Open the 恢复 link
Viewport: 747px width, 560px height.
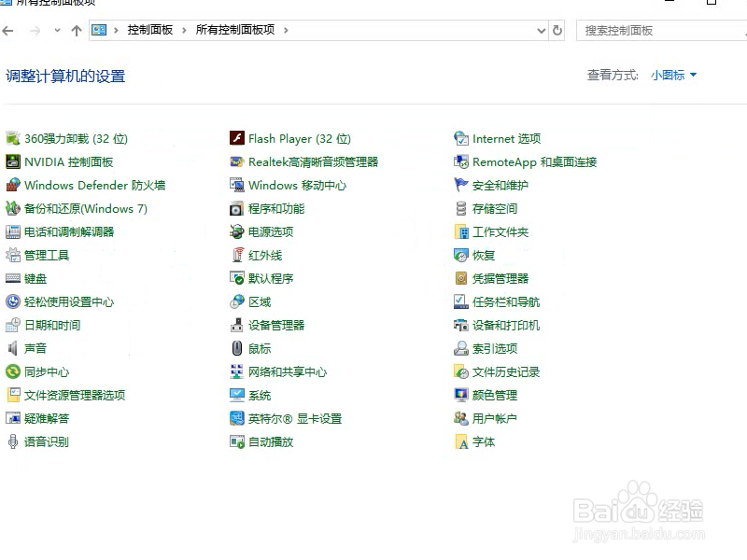pos(484,255)
